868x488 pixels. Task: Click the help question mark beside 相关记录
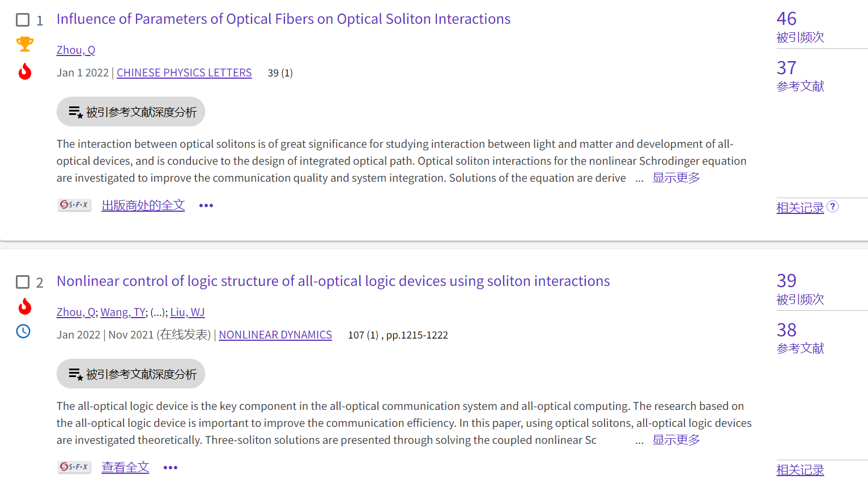[832, 207]
